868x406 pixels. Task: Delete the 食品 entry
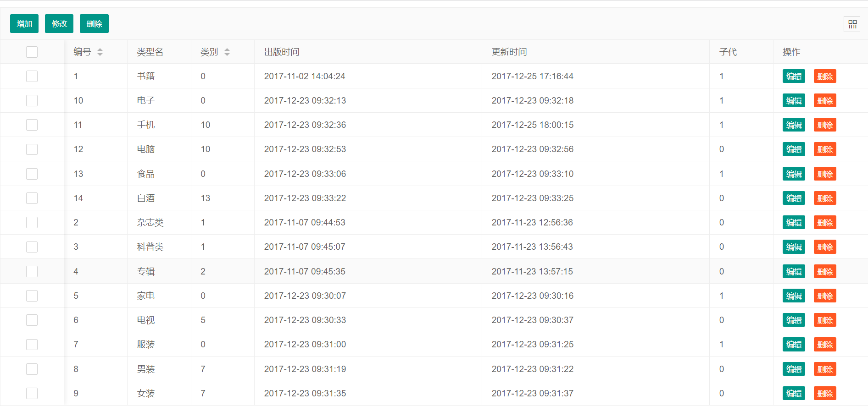[x=825, y=174]
